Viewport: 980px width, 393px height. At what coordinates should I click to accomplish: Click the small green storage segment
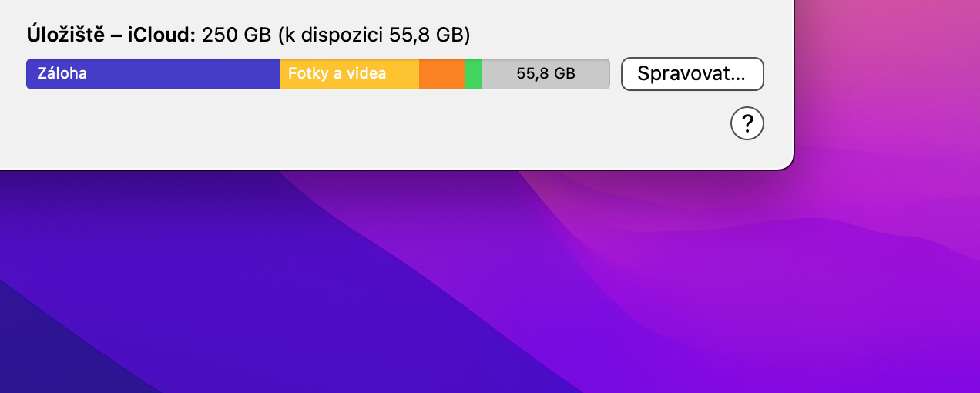pyautogui.click(x=473, y=74)
